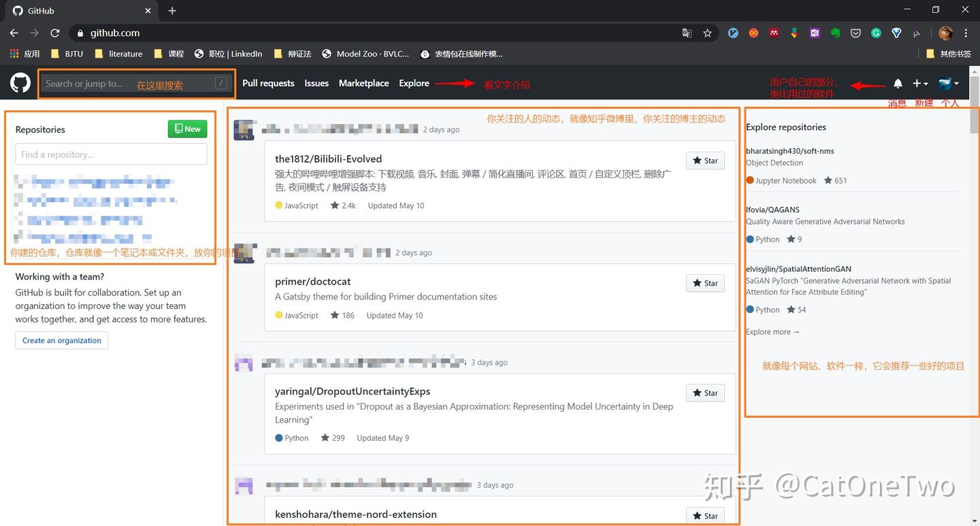Star kenshohara/theme-nord-extension repository
This screenshot has width=980, height=526.
[705, 516]
